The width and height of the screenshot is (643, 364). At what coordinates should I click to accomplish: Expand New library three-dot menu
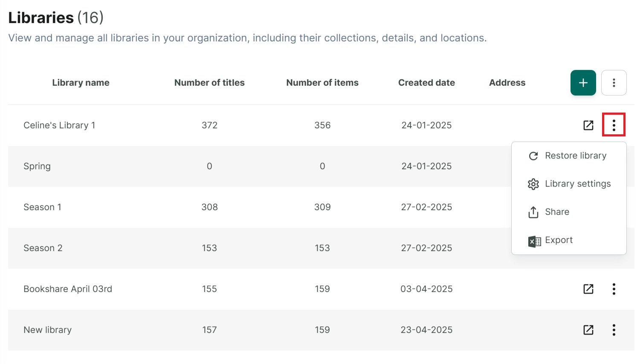pyautogui.click(x=614, y=330)
